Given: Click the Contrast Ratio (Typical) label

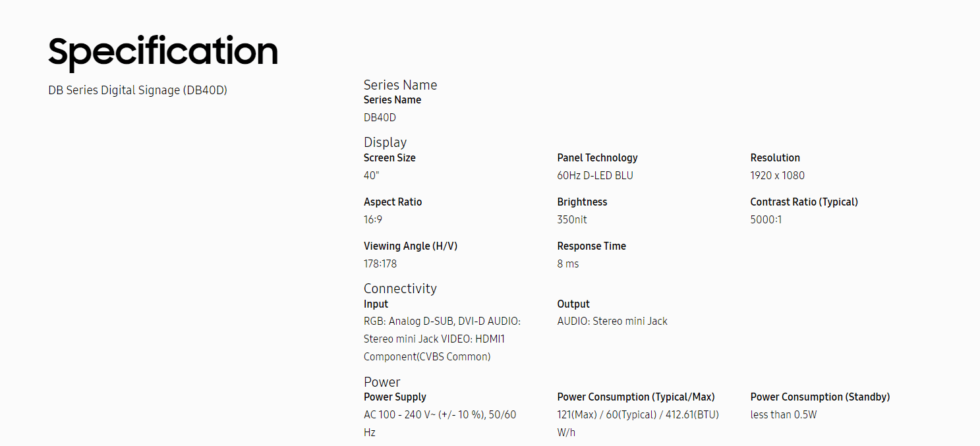Looking at the screenshot, I should tap(804, 202).
